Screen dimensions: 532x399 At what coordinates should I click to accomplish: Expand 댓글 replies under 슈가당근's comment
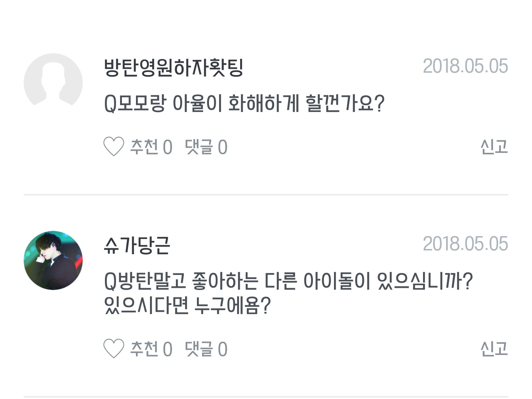[199, 349]
